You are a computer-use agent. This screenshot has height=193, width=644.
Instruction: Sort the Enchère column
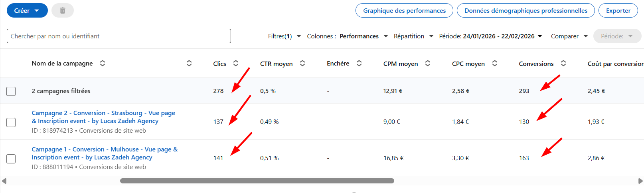click(x=359, y=63)
